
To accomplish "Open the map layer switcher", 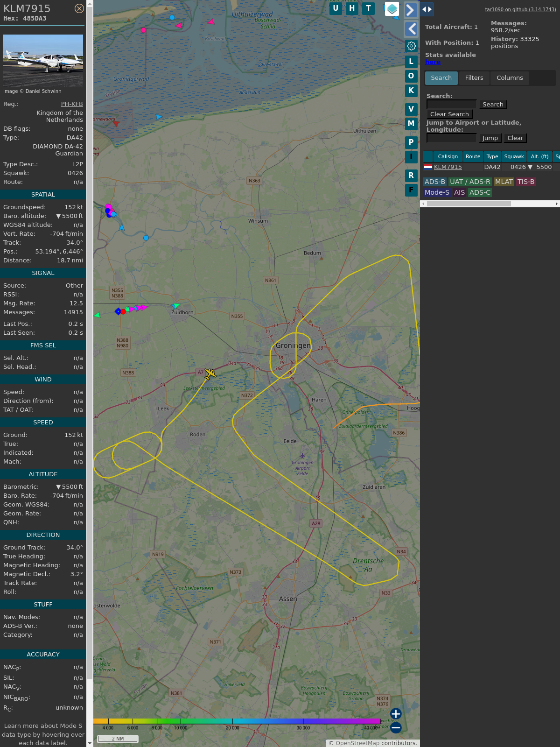I will coord(392,9).
